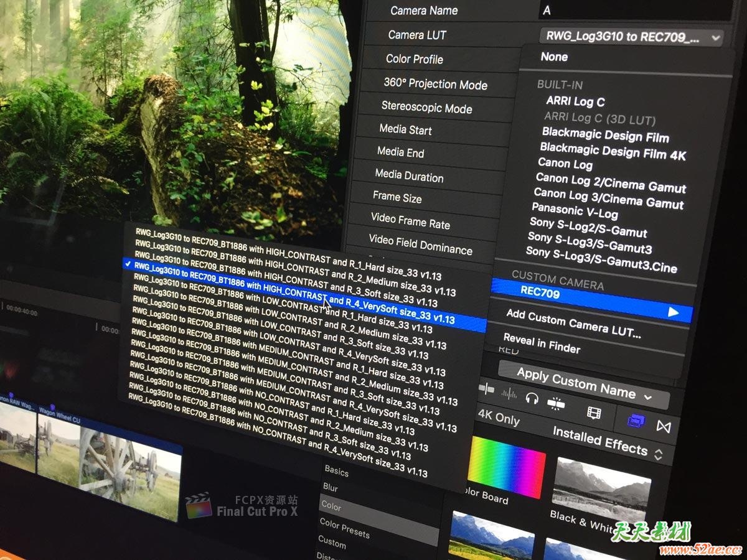This screenshot has width=747, height=560.
Task: Choose Panasonic V-Log camera LUT
Action: click(574, 211)
